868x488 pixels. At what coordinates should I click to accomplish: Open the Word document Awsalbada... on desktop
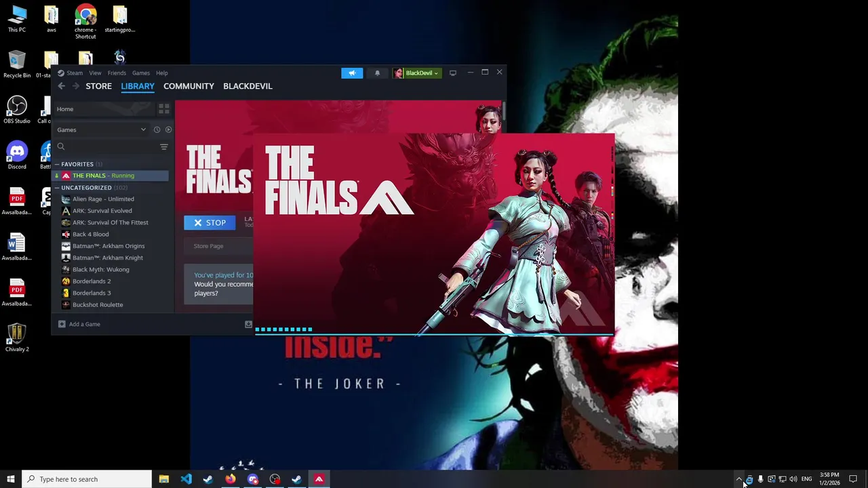[17, 247]
